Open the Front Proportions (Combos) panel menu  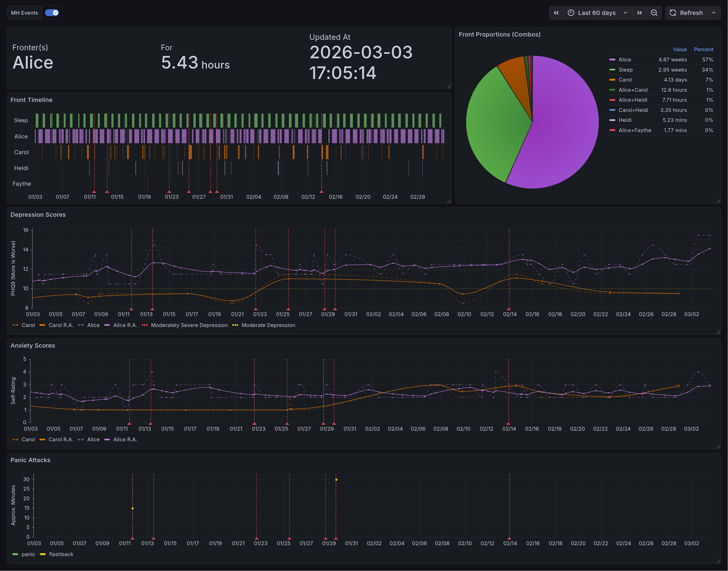500,34
